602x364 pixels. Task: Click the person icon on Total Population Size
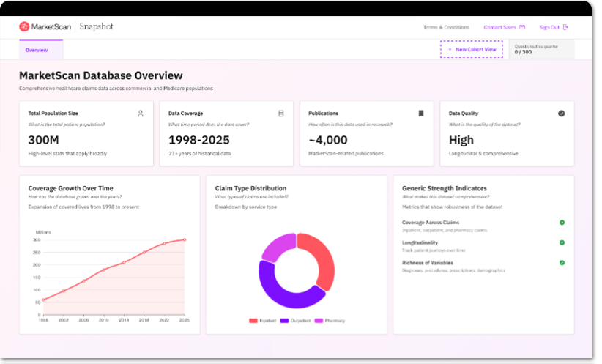click(x=141, y=114)
